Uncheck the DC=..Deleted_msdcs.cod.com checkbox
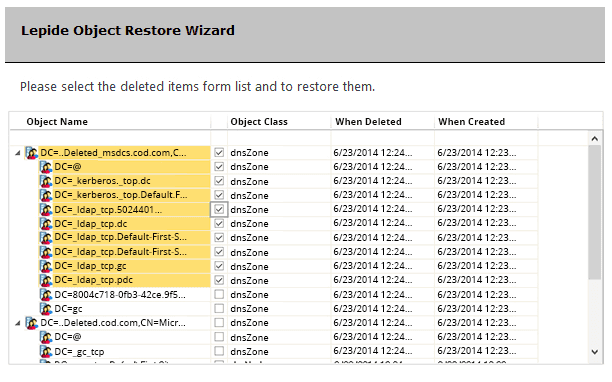Viewport: 612px width, 382px height. [219, 153]
